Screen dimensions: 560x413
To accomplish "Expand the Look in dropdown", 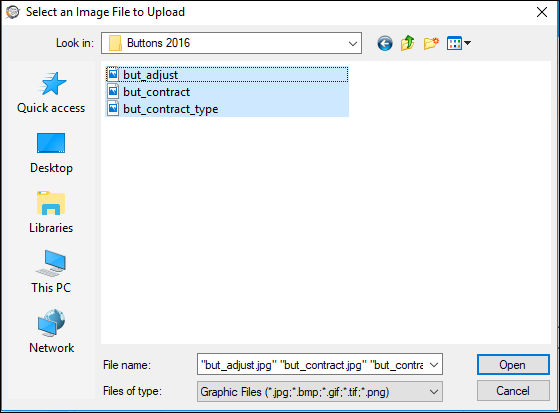I will coord(352,44).
